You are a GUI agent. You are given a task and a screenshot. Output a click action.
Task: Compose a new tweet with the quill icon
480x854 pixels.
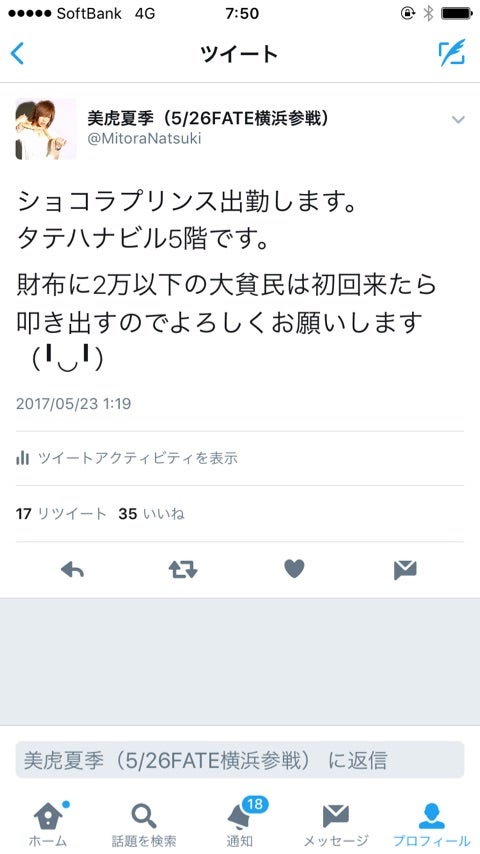point(452,53)
